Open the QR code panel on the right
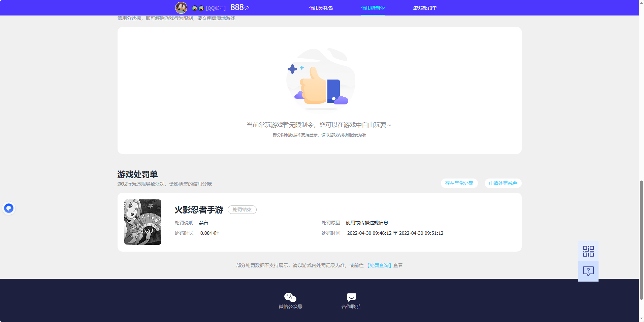Viewport: 644px width, 322px height. point(588,251)
